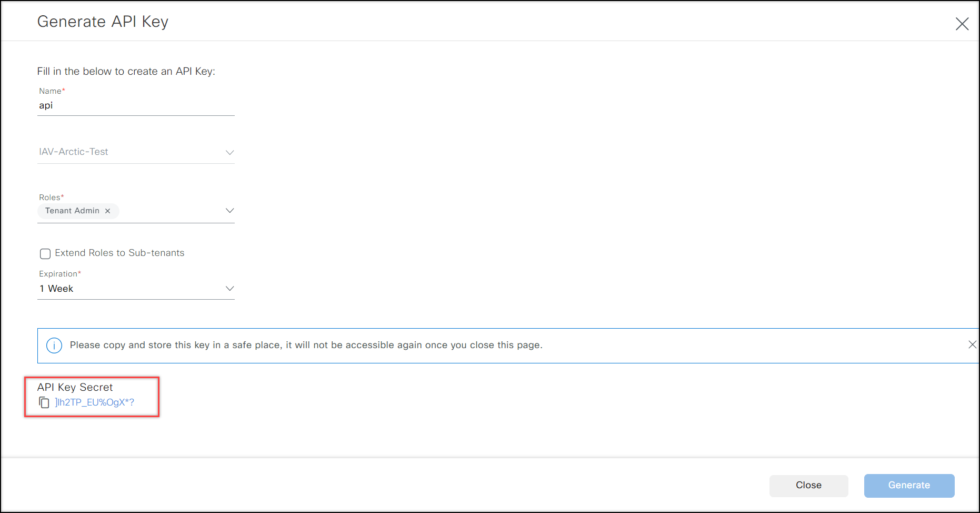The width and height of the screenshot is (980, 513).
Task: Dismiss the key storage notice banner
Action: click(972, 344)
